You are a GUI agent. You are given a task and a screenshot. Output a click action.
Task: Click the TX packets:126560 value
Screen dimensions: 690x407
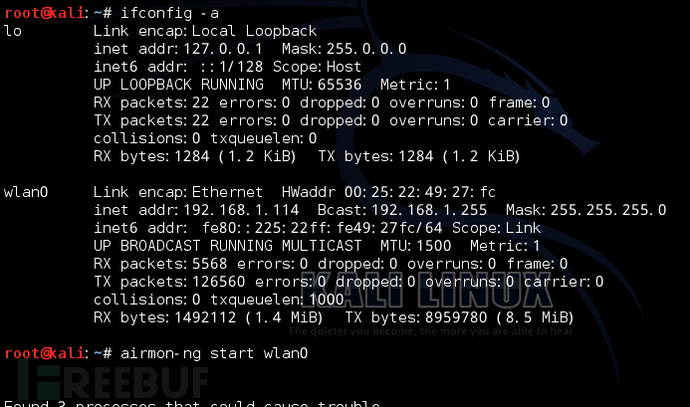(169, 282)
